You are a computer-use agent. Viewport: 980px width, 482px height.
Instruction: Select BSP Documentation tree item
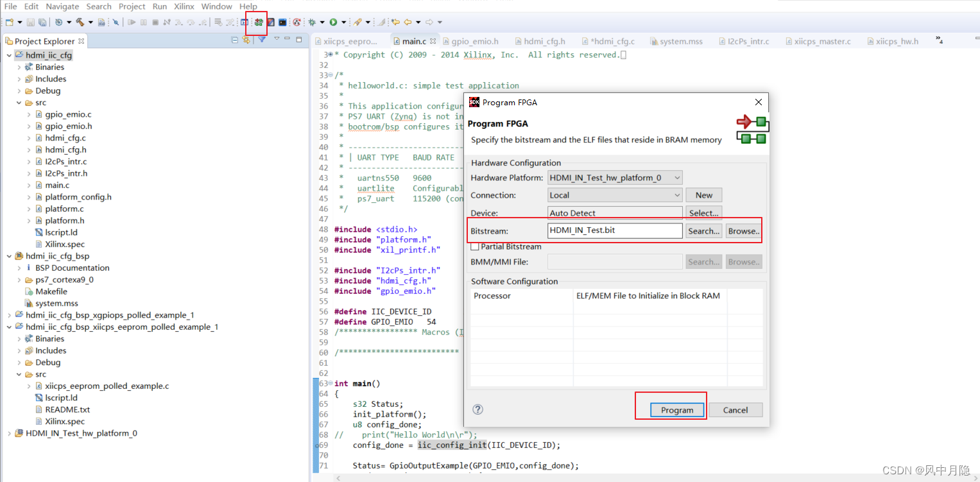coord(72,268)
